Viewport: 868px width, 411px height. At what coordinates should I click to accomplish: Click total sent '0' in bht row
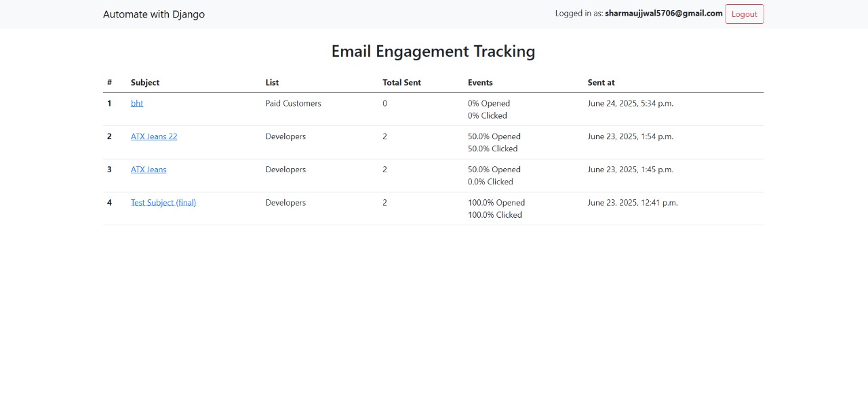click(384, 104)
